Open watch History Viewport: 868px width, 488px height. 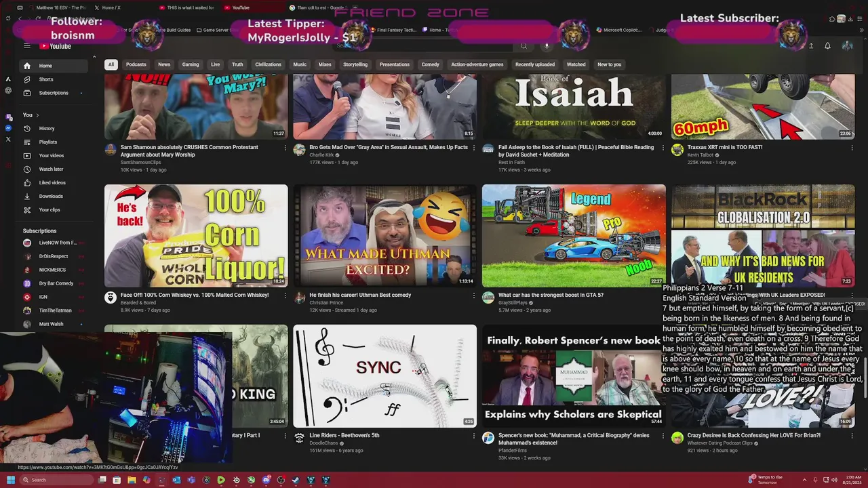(54, 128)
